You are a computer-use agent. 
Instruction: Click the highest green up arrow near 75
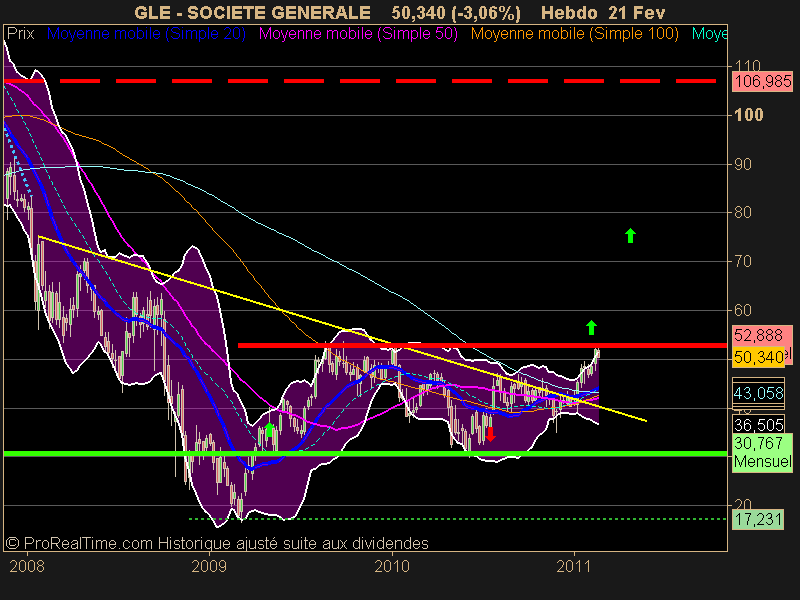631,235
